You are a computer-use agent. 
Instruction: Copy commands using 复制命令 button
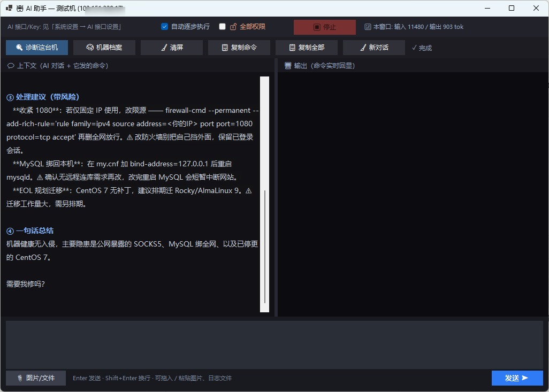click(x=239, y=48)
